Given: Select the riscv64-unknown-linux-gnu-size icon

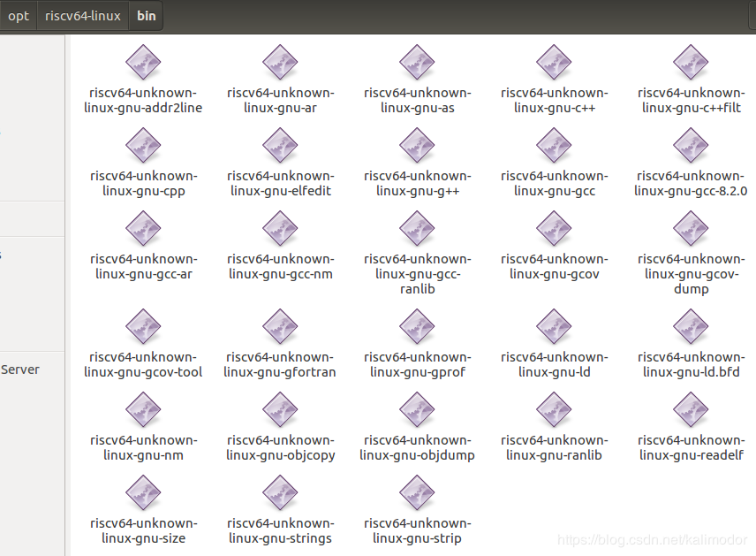Looking at the screenshot, I should point(143,492).
